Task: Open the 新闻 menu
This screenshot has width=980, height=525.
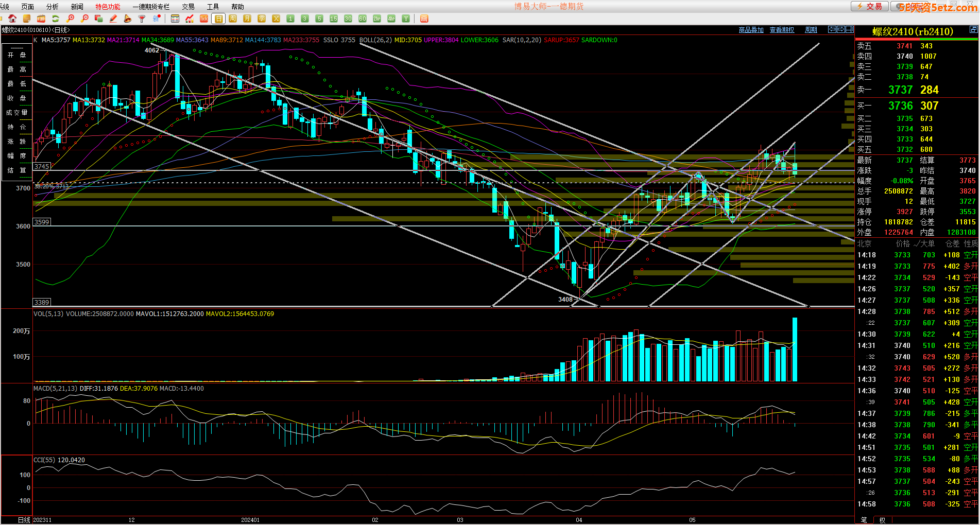Action: pyautogui.click(x=77, y=7)
